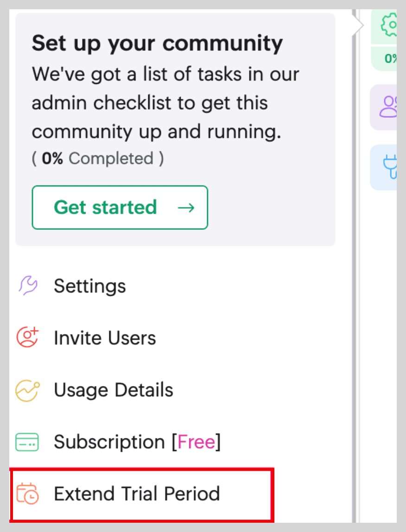The height and width of the screenshot is (532, 406).
Task: Click the blue plug integrations icon
Action: [384, 167]
